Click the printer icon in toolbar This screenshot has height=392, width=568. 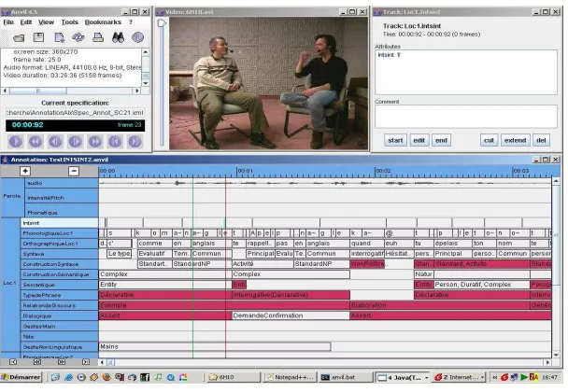[x=98, y=37]
